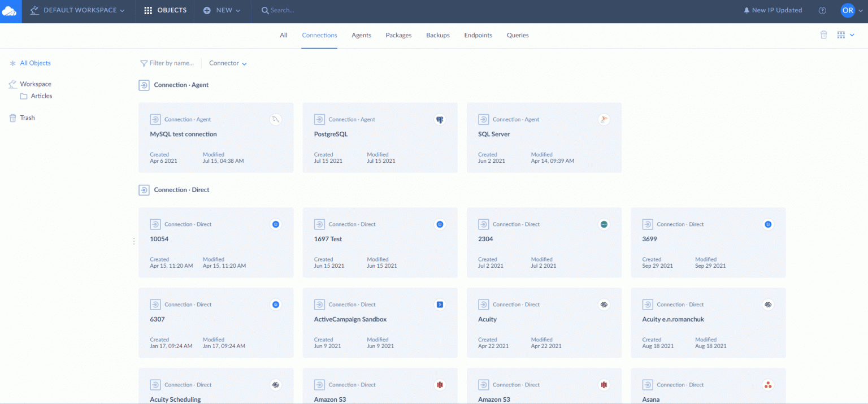This screenshot has width=868, height=404.
Task: Open the MySQL test connection card
Action: point(183,134)
